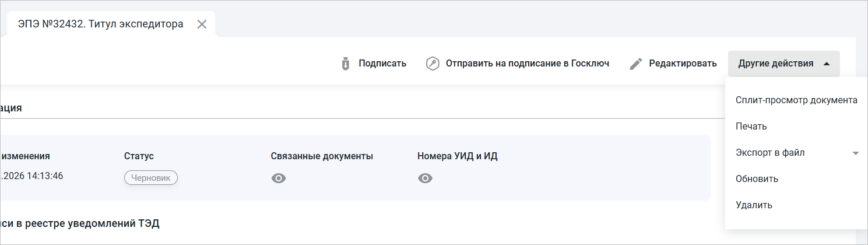This screenshot has height=245, width=868.
Task: Click the USB token icon beside Подписать
Action: pyautogui.click(x=345, y=64)
